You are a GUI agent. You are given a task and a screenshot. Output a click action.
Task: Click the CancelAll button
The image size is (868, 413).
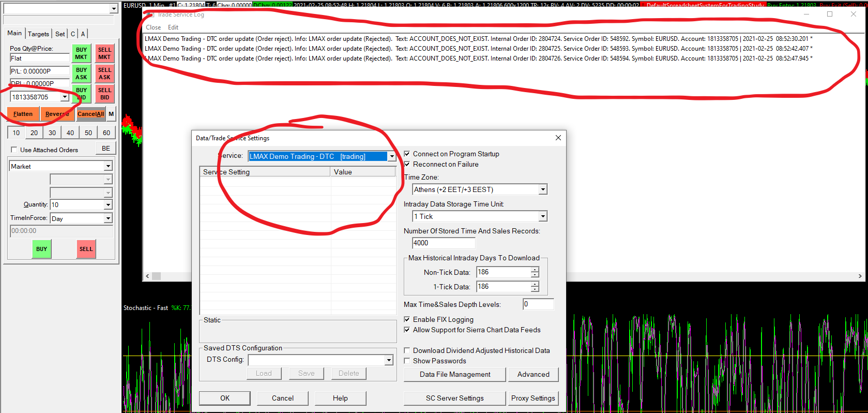coord(91,114)
